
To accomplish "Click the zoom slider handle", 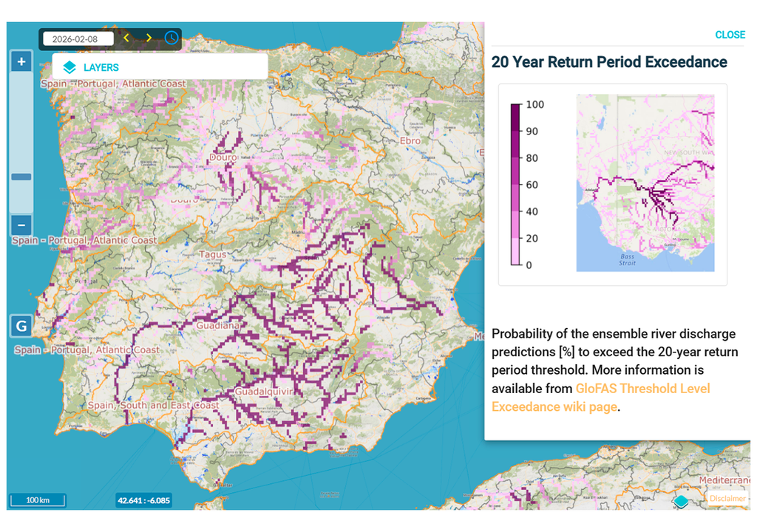I will click(21, 177).
